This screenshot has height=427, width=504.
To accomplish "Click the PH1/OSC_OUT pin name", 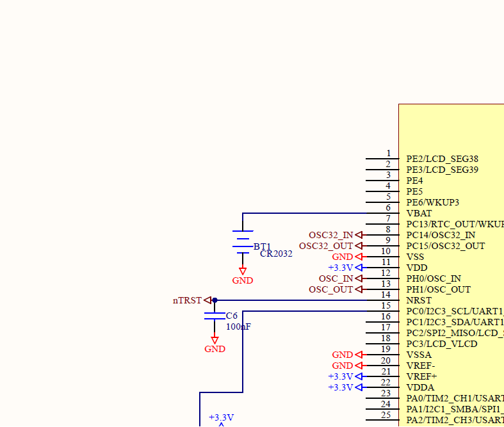I will [439, 289].
